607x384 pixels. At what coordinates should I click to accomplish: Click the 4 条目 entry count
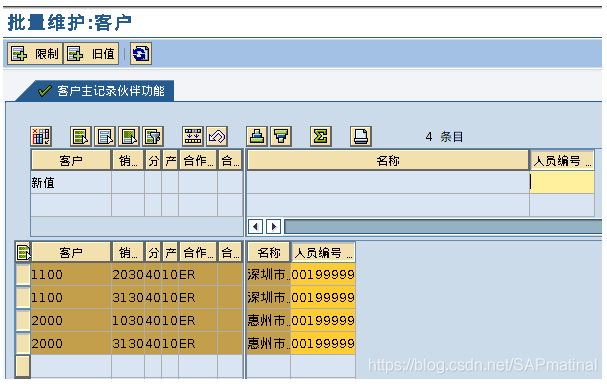point(444,137)
